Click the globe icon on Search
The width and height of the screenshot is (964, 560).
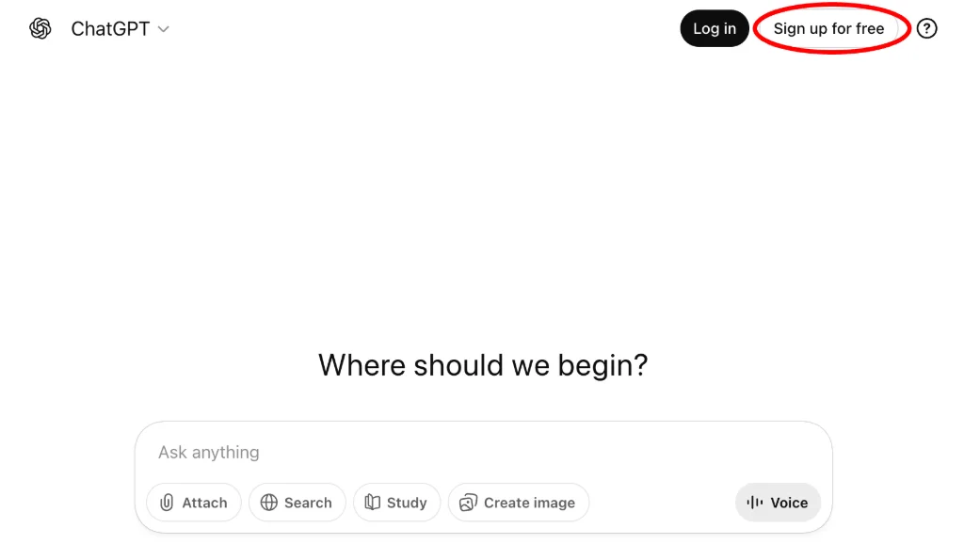[x=269, y=503]
